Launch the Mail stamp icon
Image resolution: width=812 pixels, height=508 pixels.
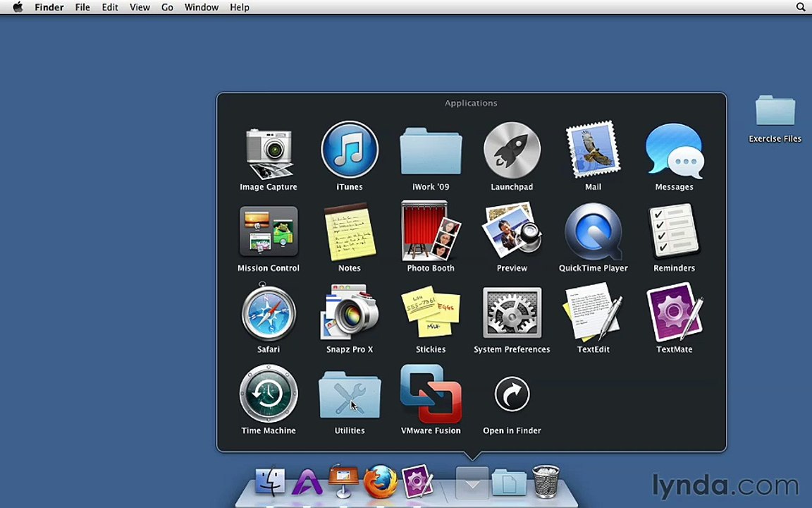point(593,150)
